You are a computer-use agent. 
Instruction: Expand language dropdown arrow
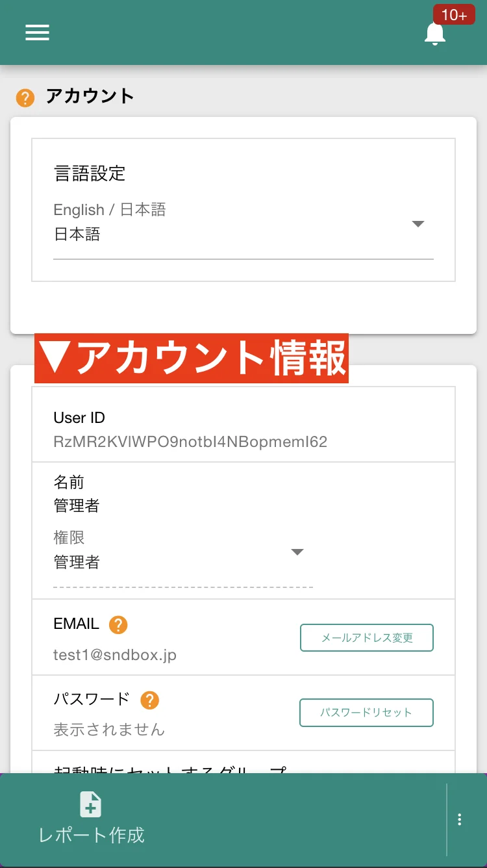(418, 224)
